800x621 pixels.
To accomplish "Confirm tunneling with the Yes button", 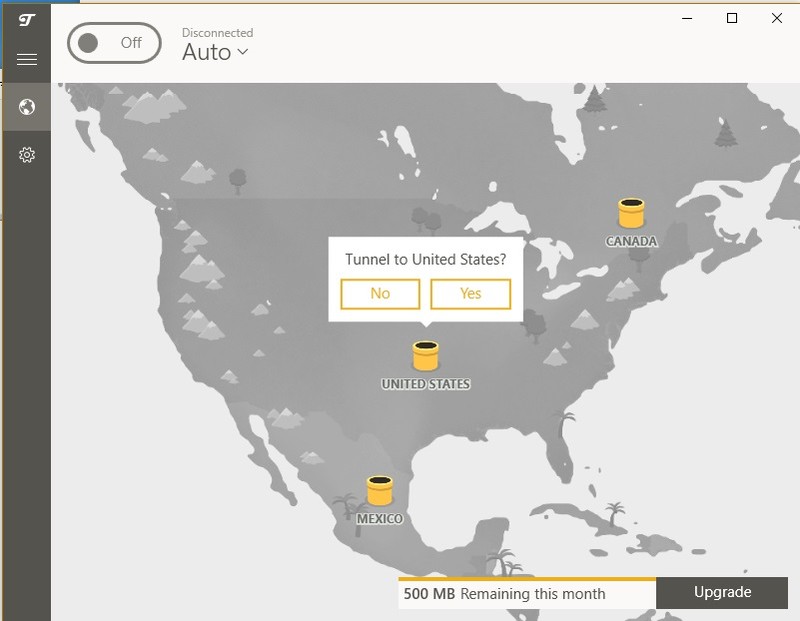I will click(470, 294).
